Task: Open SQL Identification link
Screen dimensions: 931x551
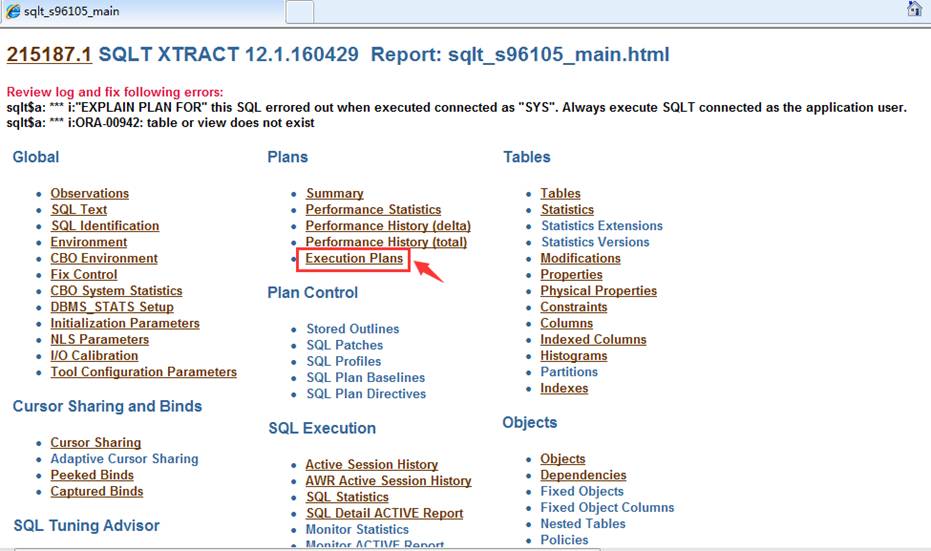Action: click(105, 226)
